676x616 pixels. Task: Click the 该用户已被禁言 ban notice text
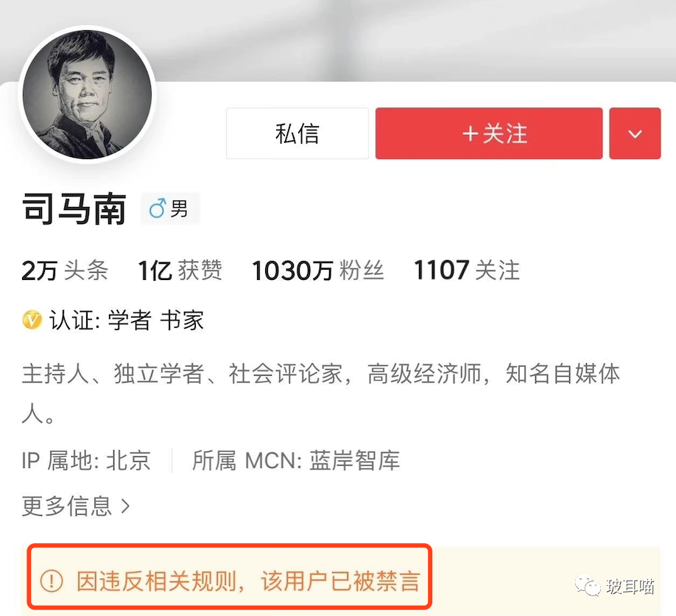coord(341,581)
